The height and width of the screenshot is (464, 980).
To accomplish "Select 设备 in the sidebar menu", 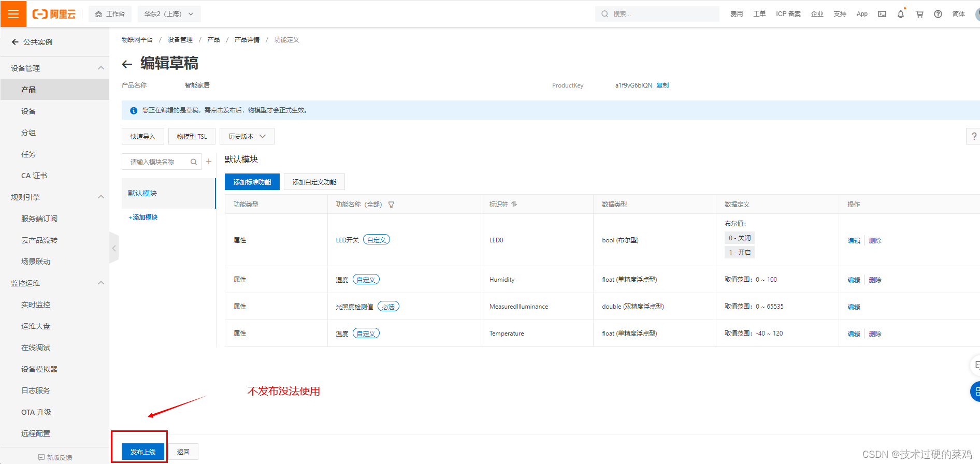I will point(28,111).
